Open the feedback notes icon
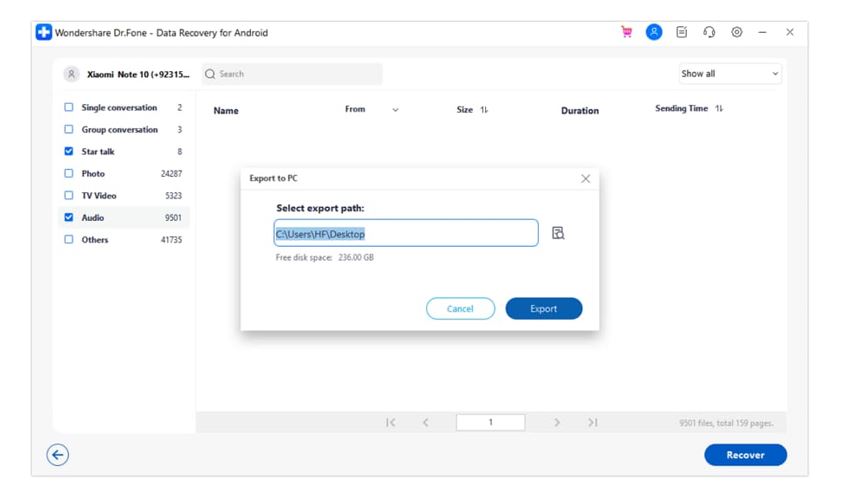 point(682,32)
